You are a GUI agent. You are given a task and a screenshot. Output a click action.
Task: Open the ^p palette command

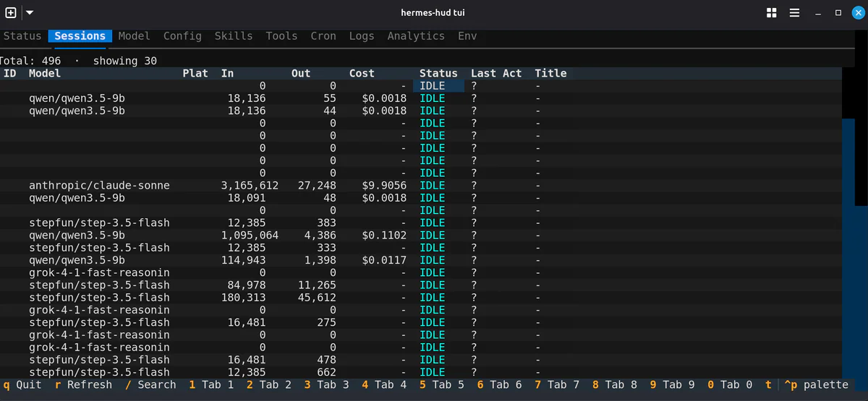click(816, 385)
